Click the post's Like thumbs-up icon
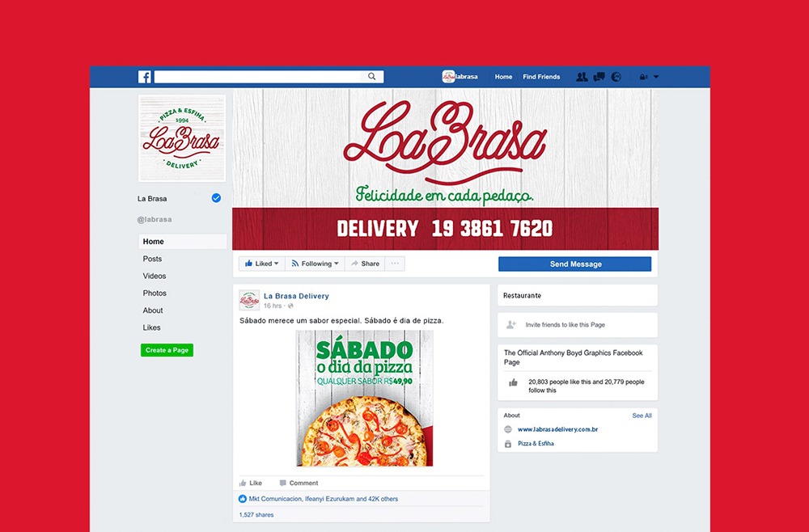Viewport: 809px width, 532px height. (243, 483)
